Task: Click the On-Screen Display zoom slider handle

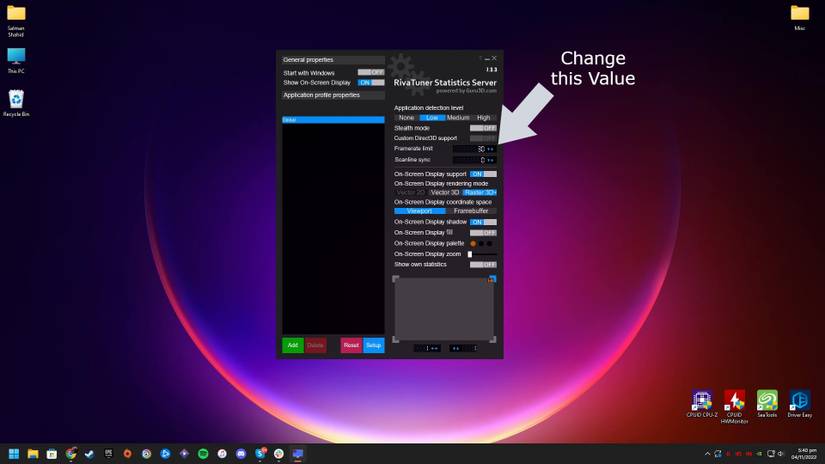Action: click(470, 254)
